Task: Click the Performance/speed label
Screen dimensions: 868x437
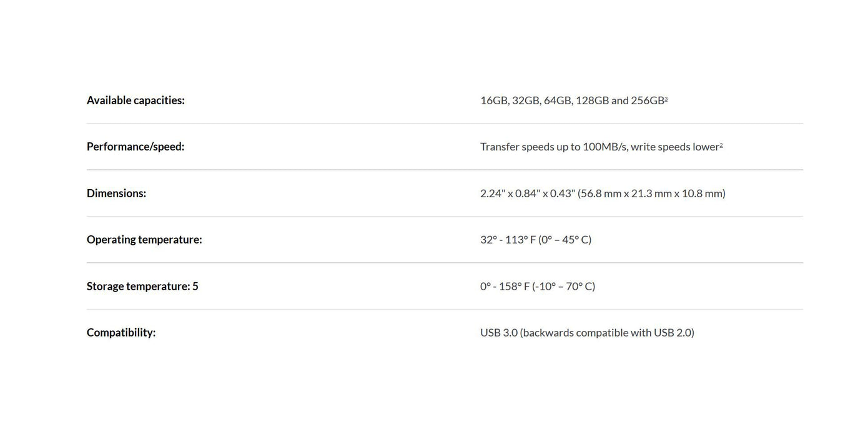Action: [136, 147]
